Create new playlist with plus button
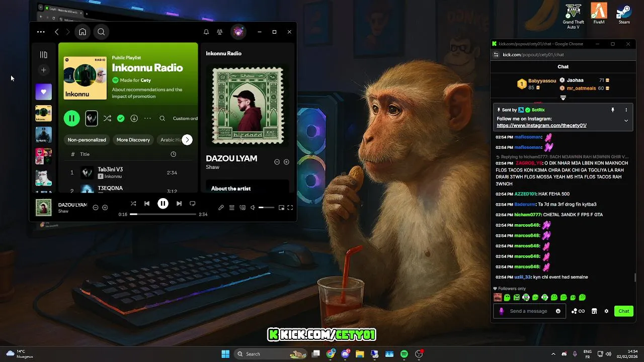Image resolution: width=644 pixels, height=362 pixels. [x=43, y=70]
